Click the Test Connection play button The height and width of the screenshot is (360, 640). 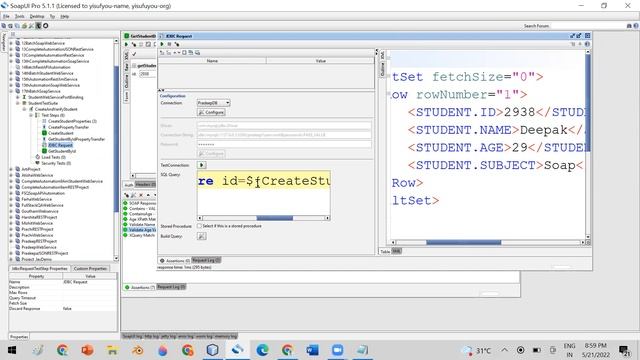coord(202,165)
